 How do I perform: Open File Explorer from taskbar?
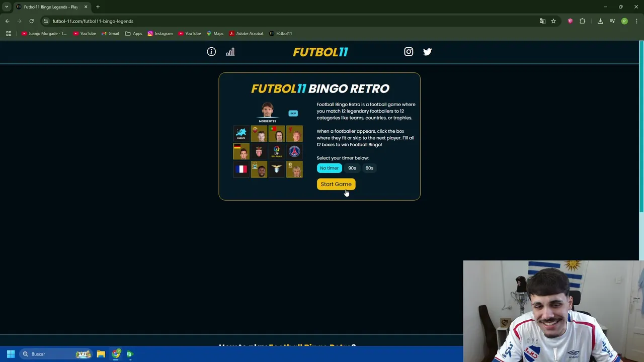101,354
